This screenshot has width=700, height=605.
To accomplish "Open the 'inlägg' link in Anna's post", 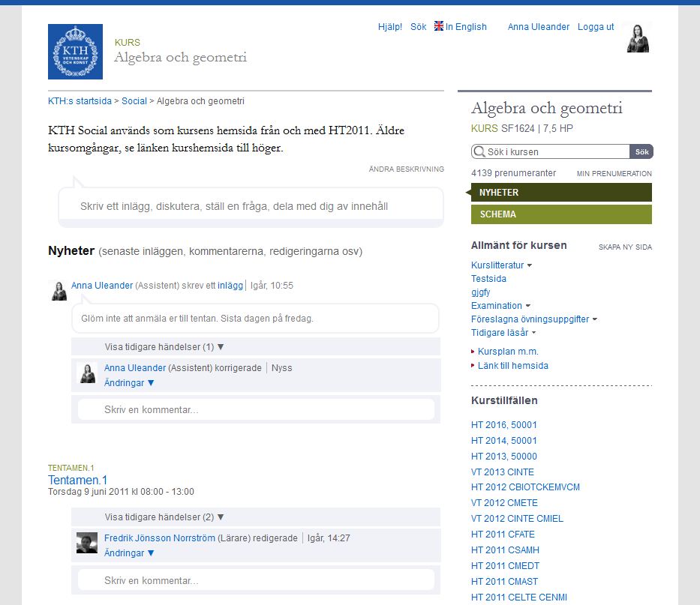I will 230,286.
